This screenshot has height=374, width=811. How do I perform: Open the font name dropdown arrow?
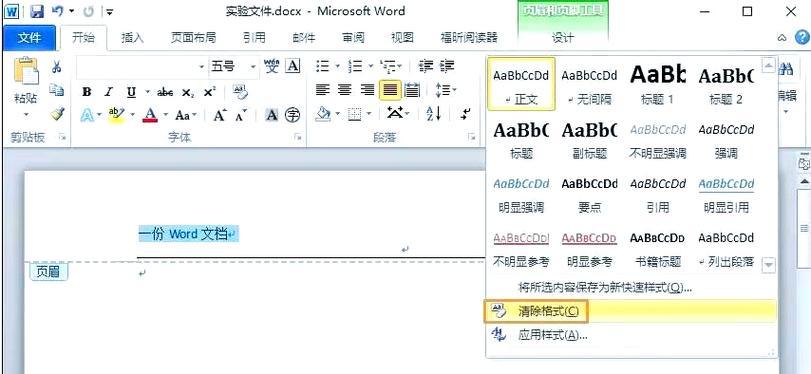(202, 66)
